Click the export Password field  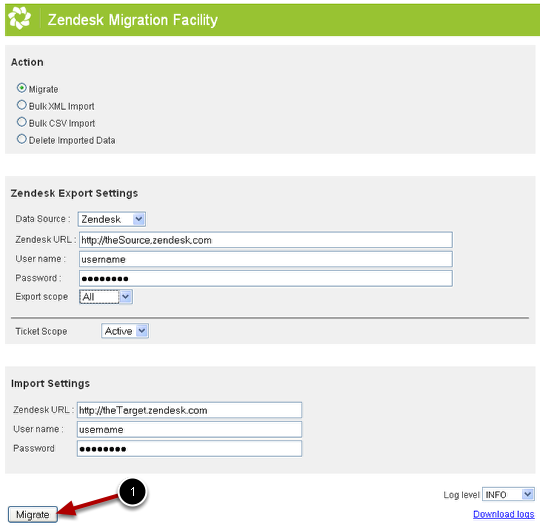[x=266, y=279]
